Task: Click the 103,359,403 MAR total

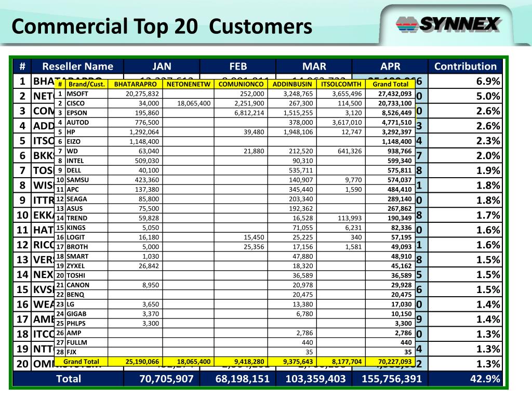Action: pos(315,379)
